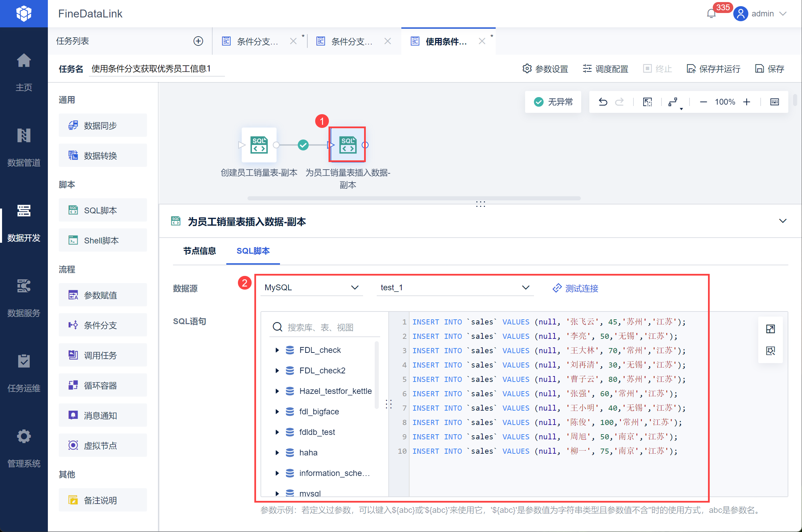Click the expand SQL editor icon
The width and height of the screenshot is (802, 532).
click(771, 329)
